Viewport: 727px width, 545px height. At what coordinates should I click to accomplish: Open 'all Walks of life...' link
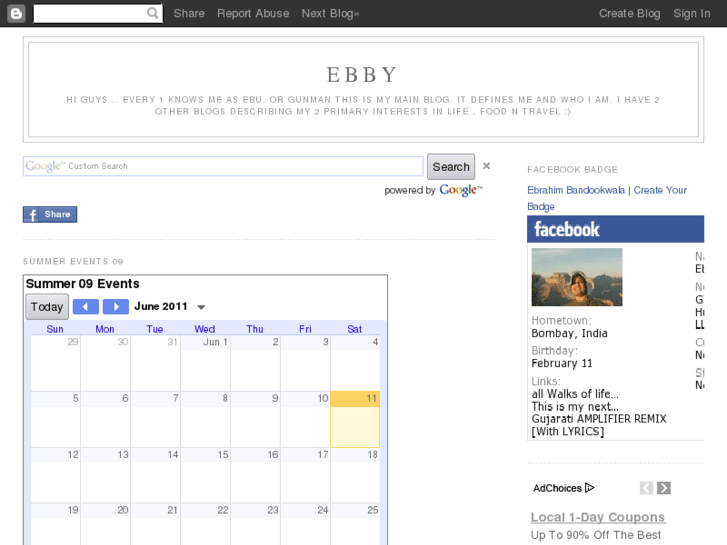(575, 394)
